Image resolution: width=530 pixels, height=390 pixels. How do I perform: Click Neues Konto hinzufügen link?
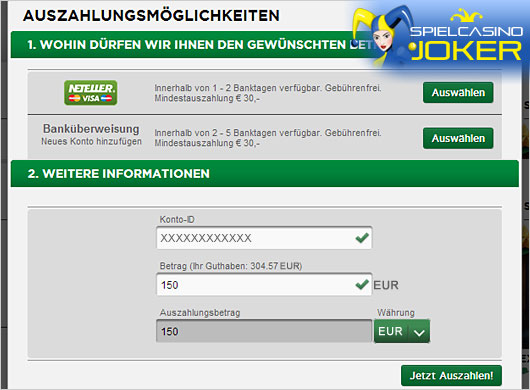91,141
